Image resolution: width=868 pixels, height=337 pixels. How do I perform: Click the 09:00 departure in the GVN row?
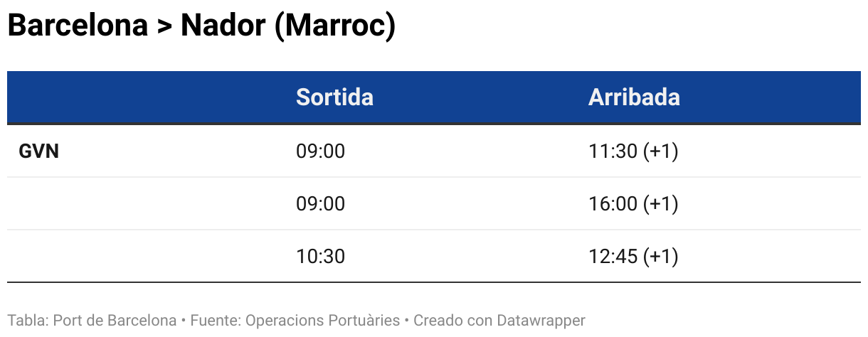(320, 151)
